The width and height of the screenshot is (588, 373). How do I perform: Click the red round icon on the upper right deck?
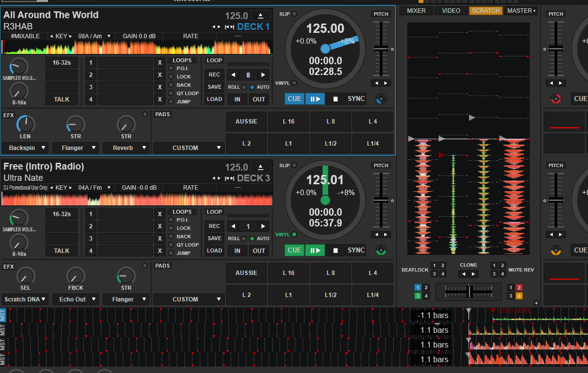(x=555, y=99)
